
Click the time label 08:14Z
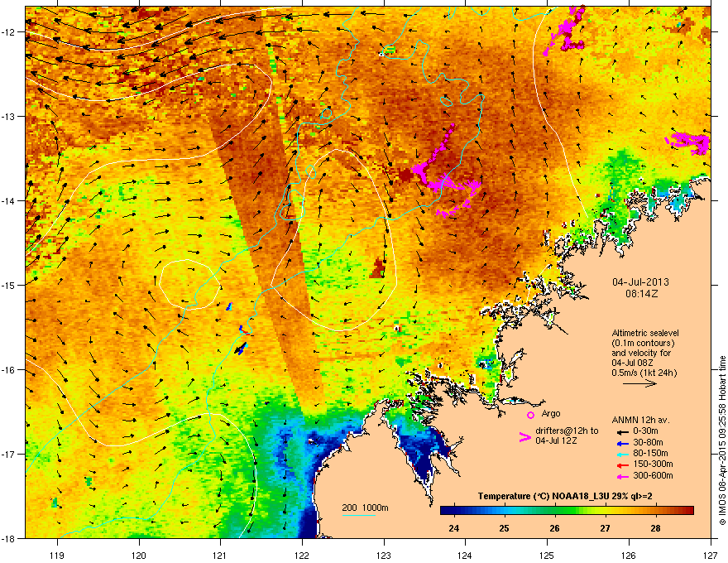641,294
